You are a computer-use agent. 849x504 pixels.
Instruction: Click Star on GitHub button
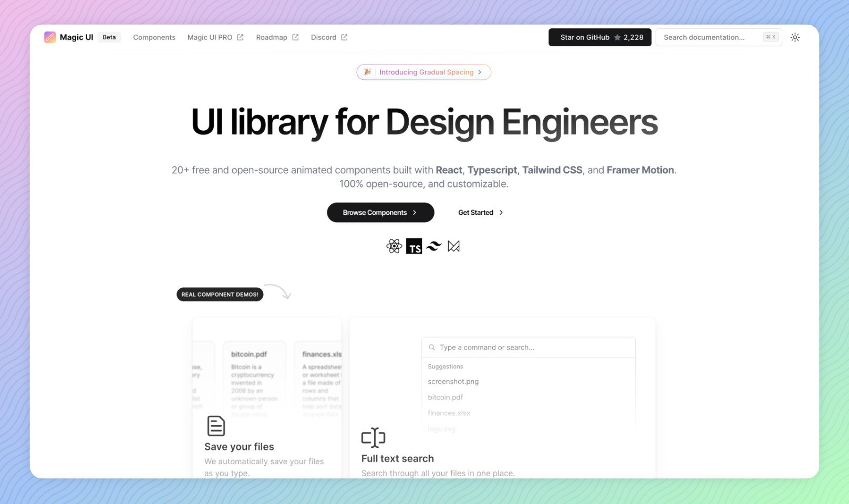pyautogui.click(x=600, y=37)
